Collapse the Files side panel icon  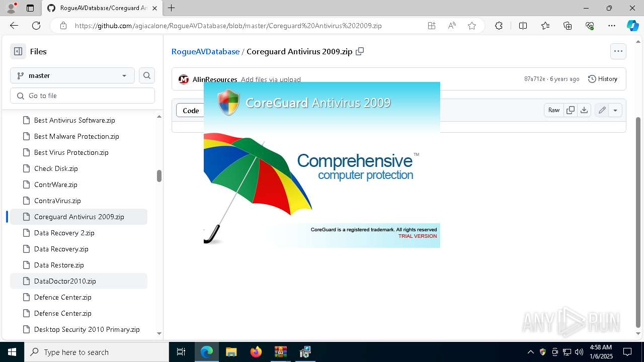(18, 51)
